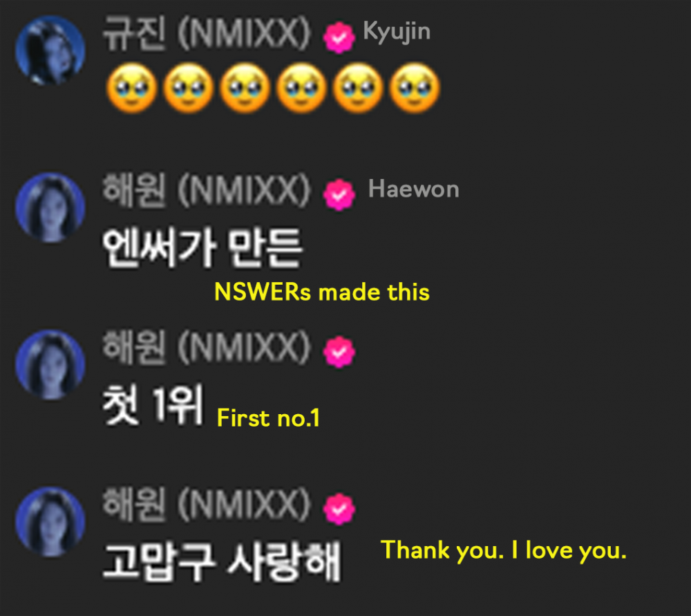Click the second teary-eyed emoji
This screenshot has width=691, height=616.
[189, 88]
